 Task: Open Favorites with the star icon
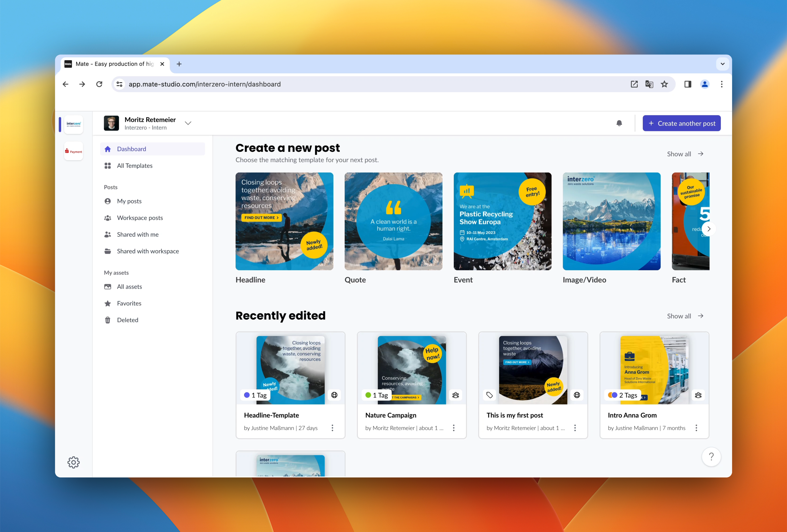click(129, 303)
